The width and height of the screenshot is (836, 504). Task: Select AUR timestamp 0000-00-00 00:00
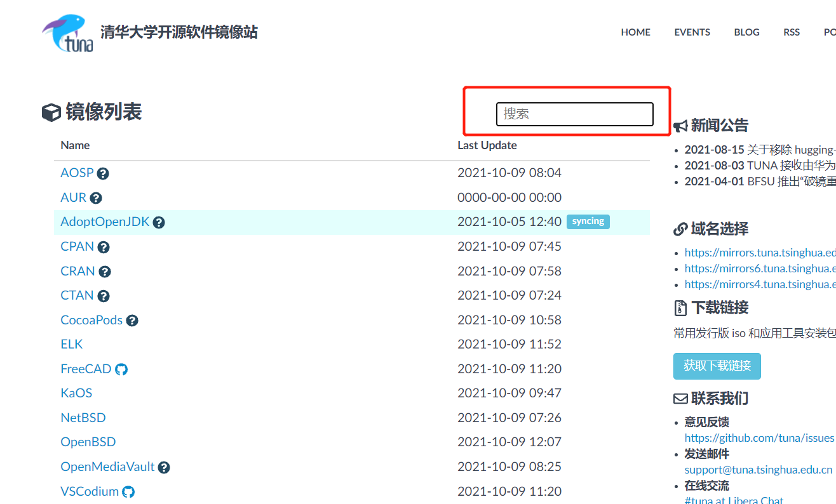coord(509,197)
